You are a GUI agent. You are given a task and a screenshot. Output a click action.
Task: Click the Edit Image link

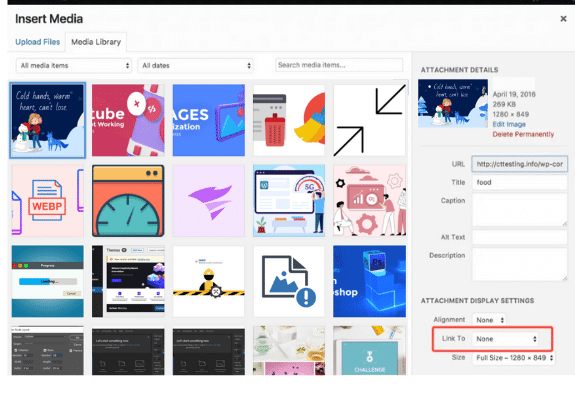509,124
